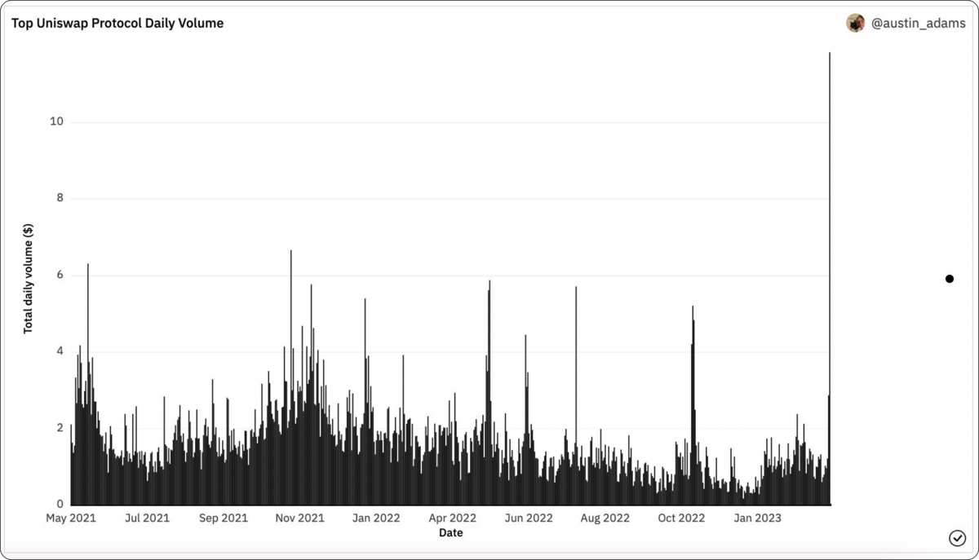Click the verified checkmark icon
This screenshot has width=979, height=560.
point(957,537)
